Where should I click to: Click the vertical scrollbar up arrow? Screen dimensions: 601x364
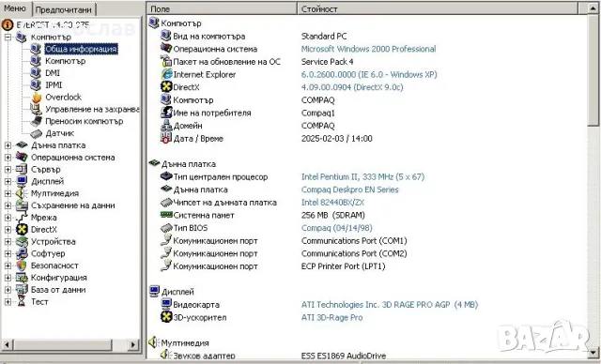tap(593, 8)
